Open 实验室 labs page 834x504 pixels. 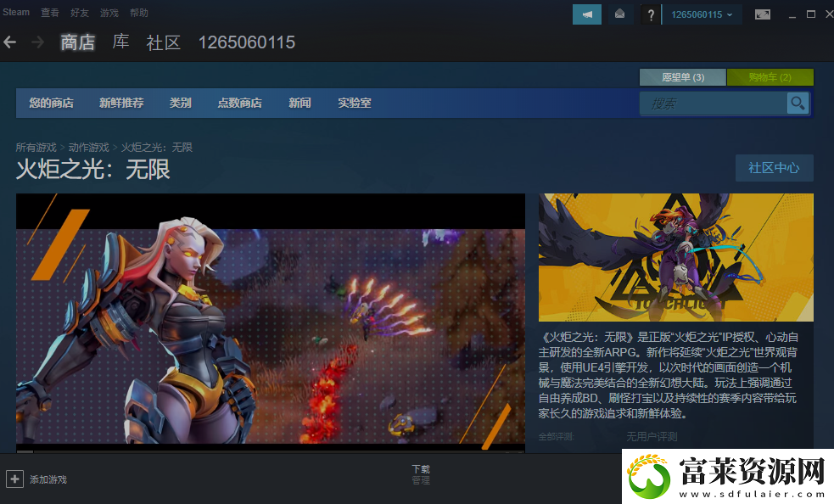pyautogui.click(x=355, y=103)
